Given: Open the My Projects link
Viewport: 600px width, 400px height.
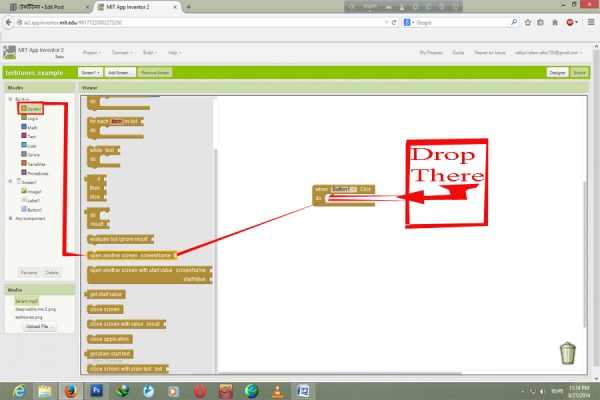Looking at the screenshot, I should coord(431,52).
